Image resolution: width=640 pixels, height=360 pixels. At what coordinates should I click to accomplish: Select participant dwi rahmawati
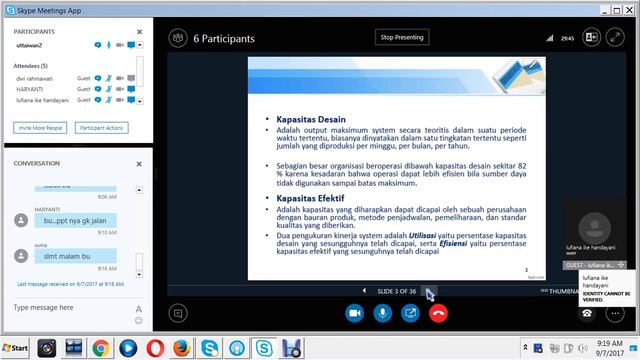pos(35,78)
